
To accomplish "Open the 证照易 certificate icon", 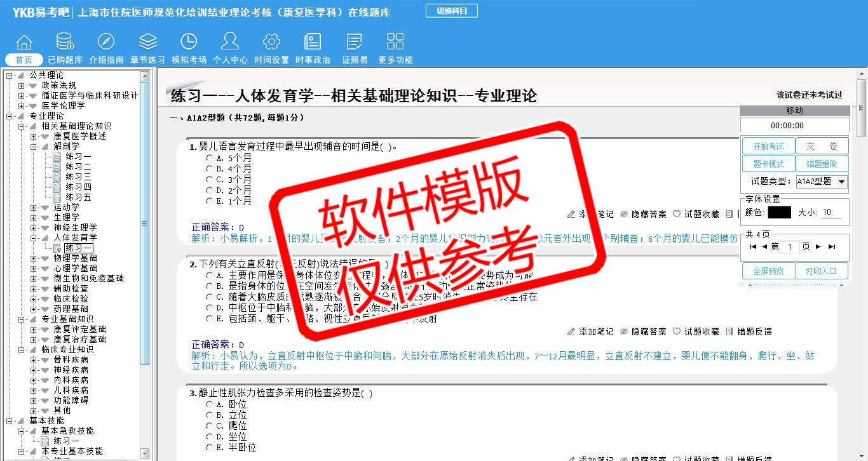I will (x=355, y=43).
